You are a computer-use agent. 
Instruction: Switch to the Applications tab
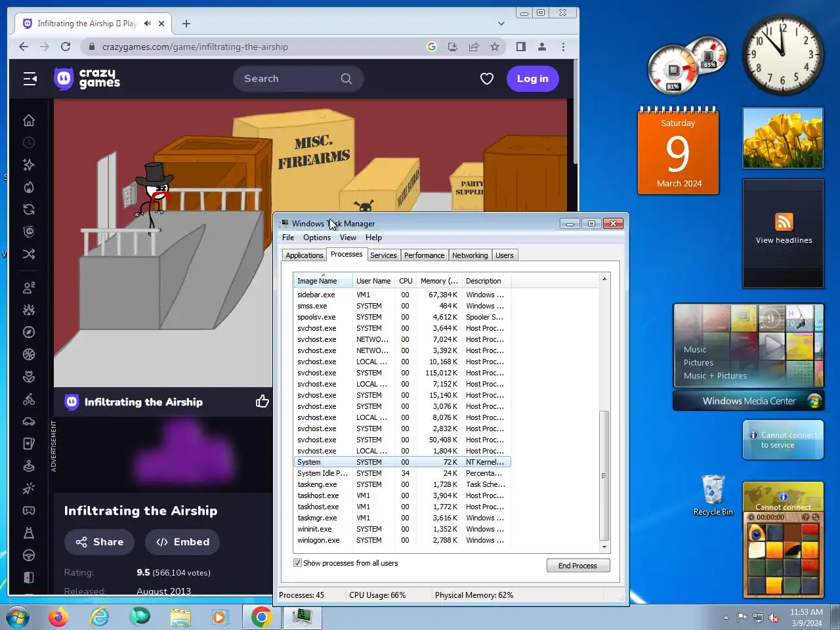(304, 255)
